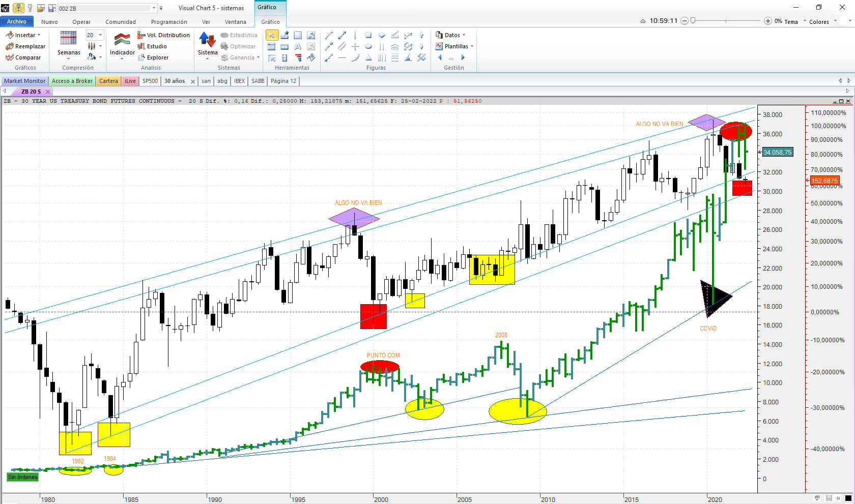Click the ruler measuring tool
The width and height of the screenshot is (855, 504).
coord(285,46)
